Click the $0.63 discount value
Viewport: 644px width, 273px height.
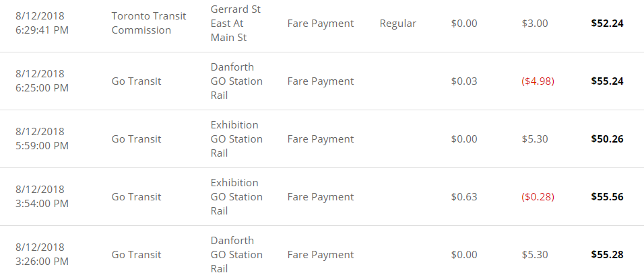pyautogui.click(x=464, y=197)
